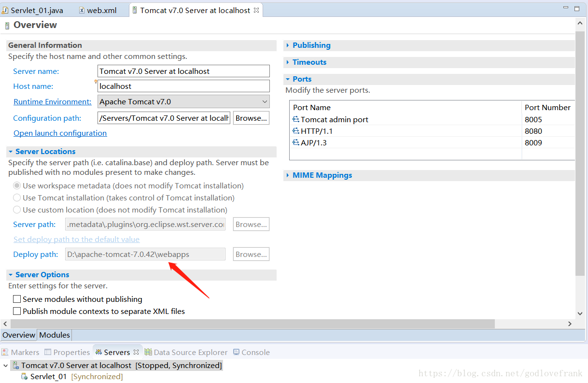This screenshot has height=383, width=588.
Task: Open launch configuration link
Action: pyautogui.click(x=60, y=133)
